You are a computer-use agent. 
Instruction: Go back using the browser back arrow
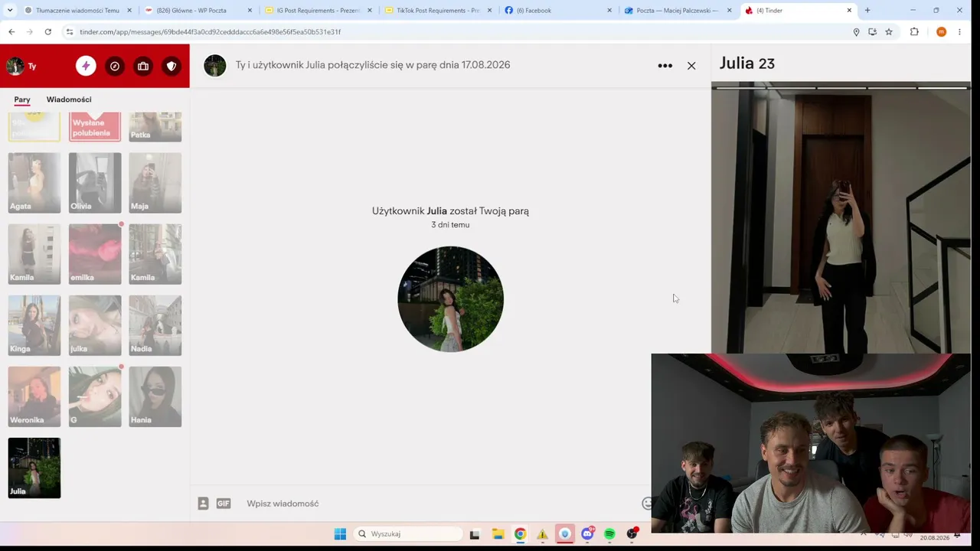pyautogui.click(x=11, y=32)
